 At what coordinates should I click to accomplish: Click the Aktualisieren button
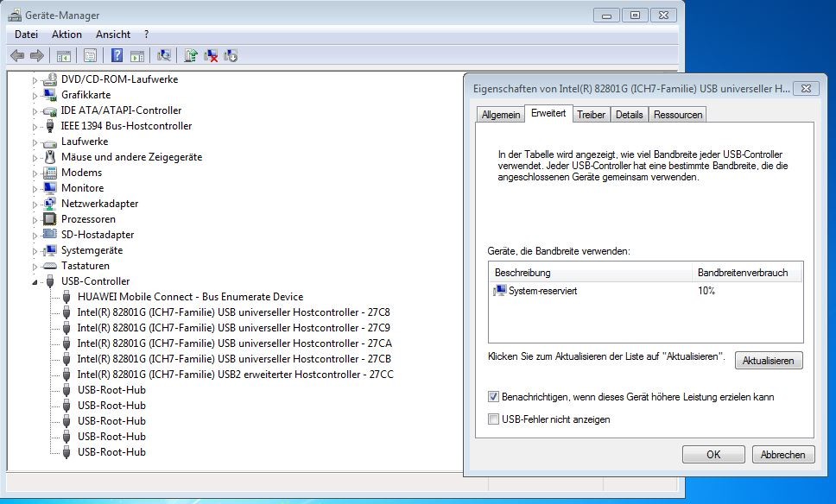click(769, 360)
